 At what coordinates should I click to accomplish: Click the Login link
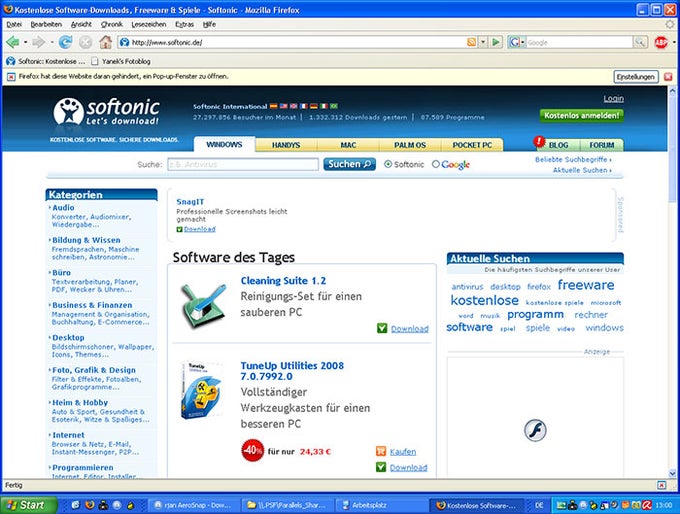[x=613, y=98]
